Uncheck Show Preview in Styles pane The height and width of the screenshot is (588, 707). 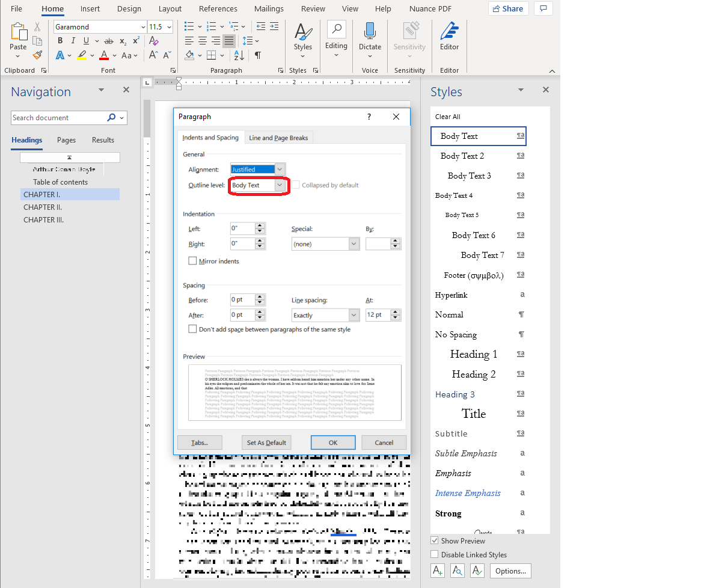coord(435,541)
